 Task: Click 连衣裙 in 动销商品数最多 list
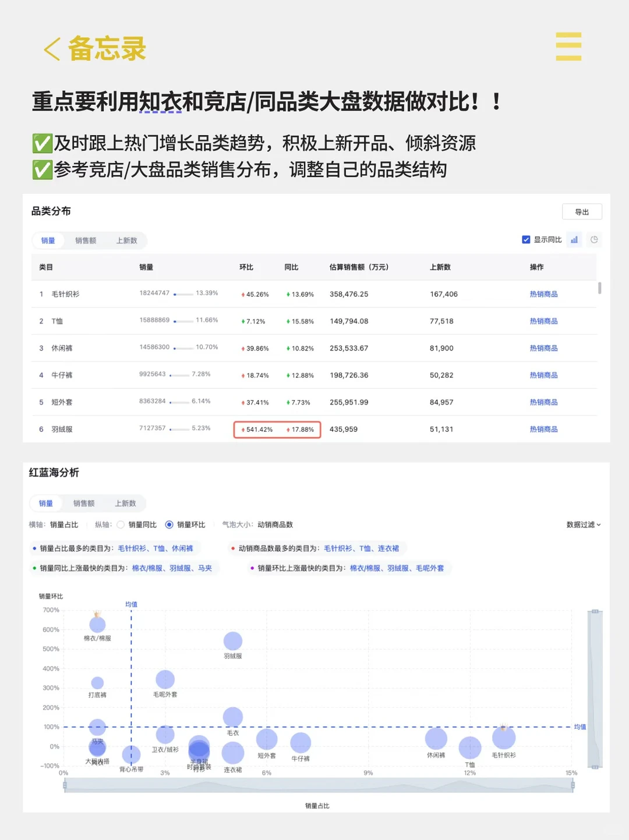[x=388, y=548]
